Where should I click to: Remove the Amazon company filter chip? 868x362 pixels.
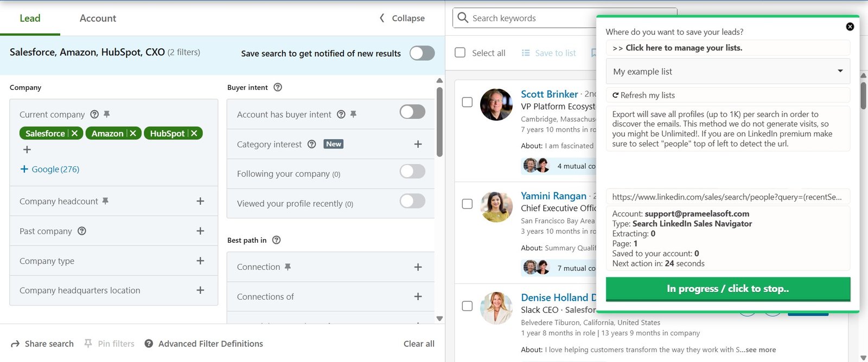click(133, 133)
